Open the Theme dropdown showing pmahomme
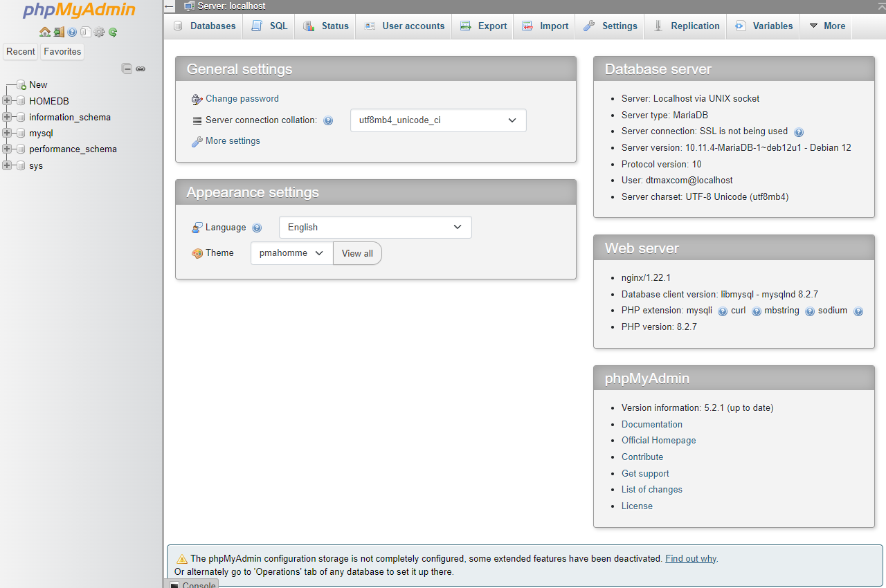 [291, 253]
